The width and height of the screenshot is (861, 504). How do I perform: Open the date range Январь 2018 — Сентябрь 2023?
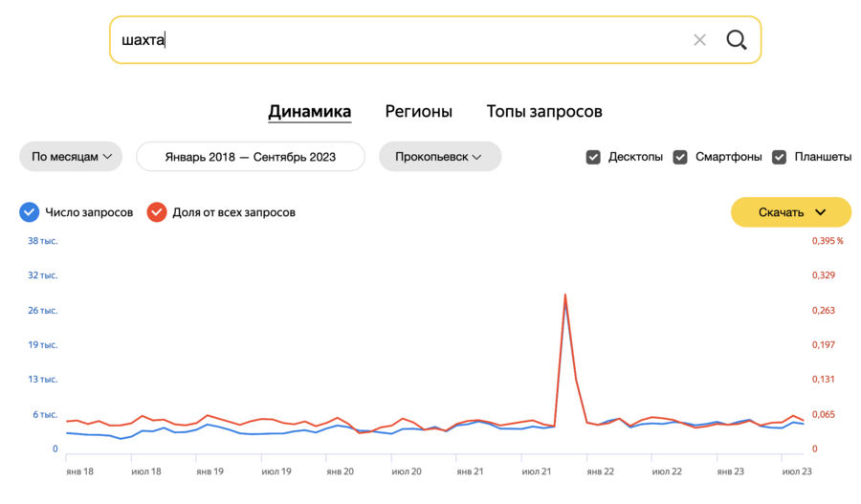[x=251, y=157]
